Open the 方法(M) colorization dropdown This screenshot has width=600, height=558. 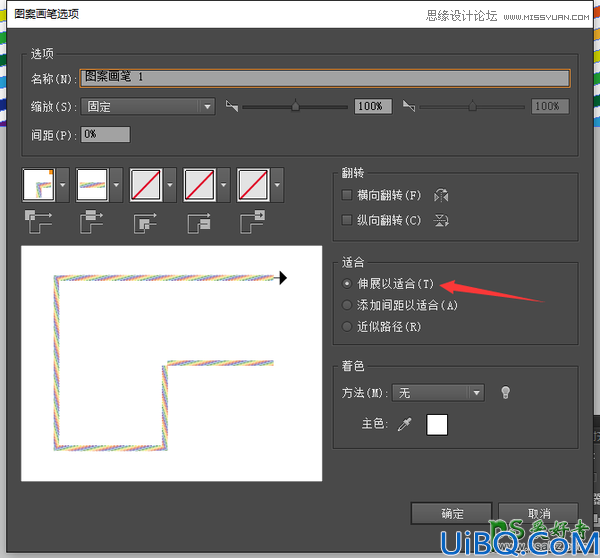[439, 393]
